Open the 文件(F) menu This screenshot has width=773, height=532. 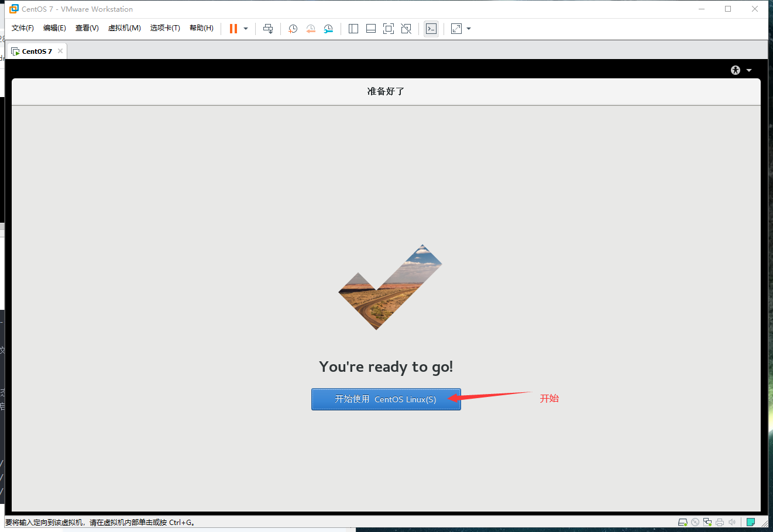[x=23, y=28]
